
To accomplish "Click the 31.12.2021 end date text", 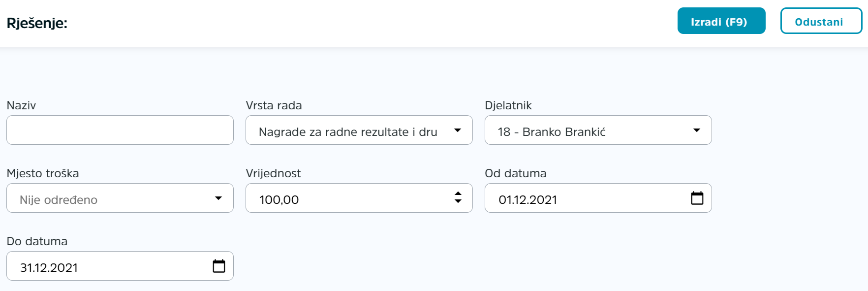I will click(49, 267).
